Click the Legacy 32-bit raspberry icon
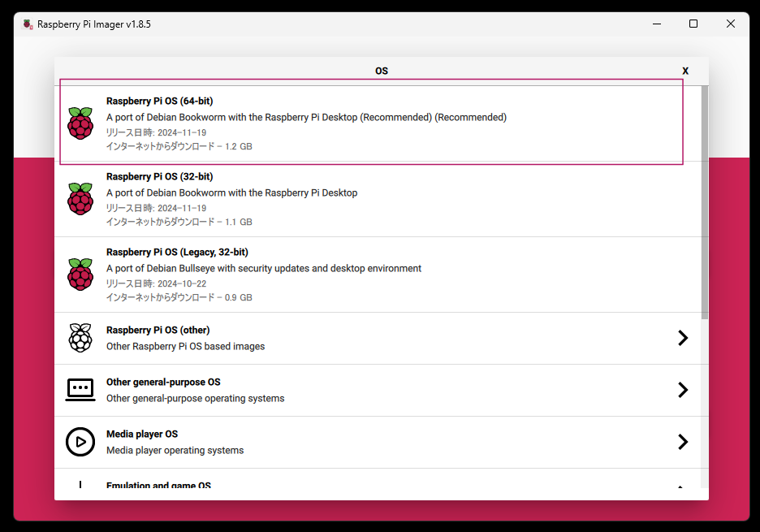Image resolution: width=760 pixels, height=532 pixels. 80,275
